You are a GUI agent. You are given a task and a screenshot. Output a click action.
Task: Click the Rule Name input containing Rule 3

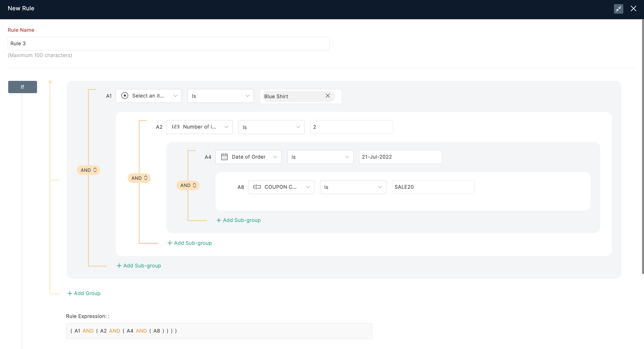click(x=169, y=44)
